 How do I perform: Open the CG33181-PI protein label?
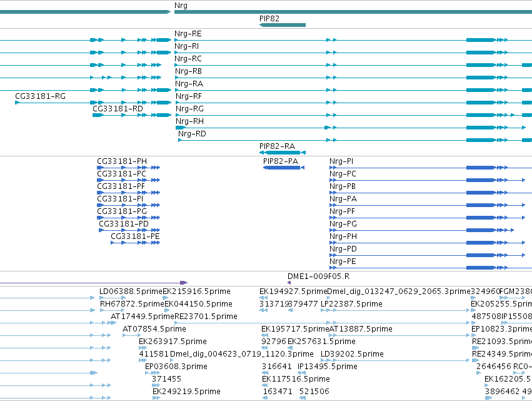click(120, 199)
